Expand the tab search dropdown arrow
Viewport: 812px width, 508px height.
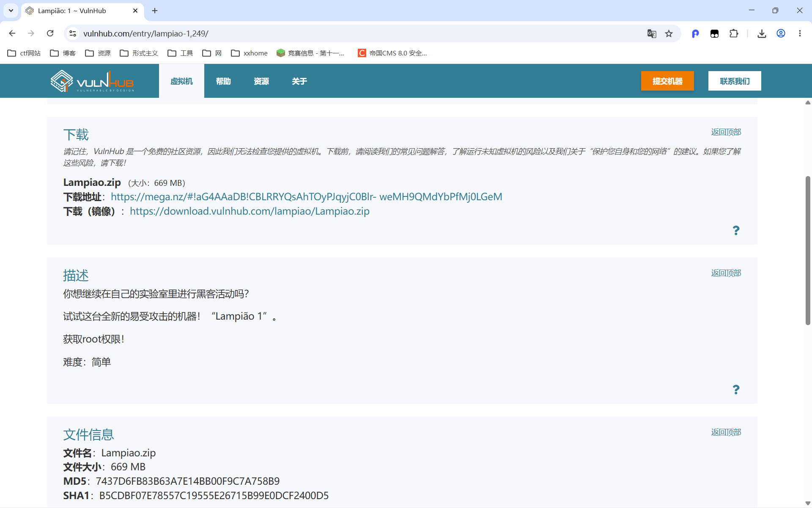(11, 11)
